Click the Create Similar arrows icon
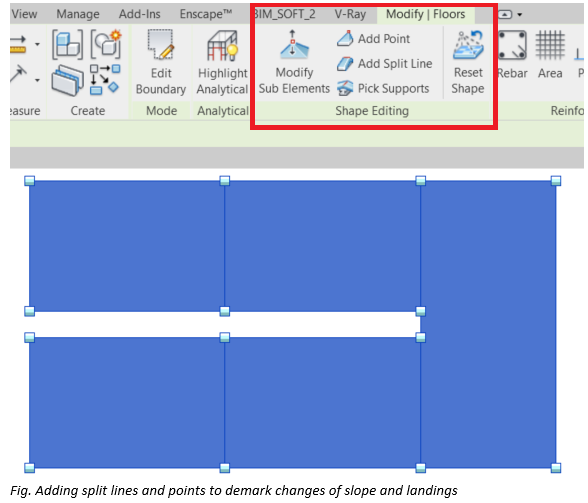The width and height of the screenshot is (588, 503). [x=105, y=79]
